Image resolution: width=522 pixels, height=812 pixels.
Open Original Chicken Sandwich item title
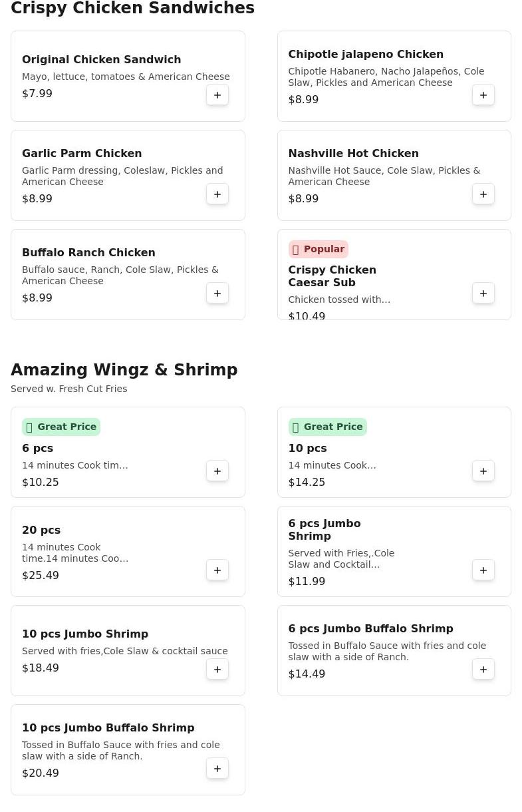101,60
